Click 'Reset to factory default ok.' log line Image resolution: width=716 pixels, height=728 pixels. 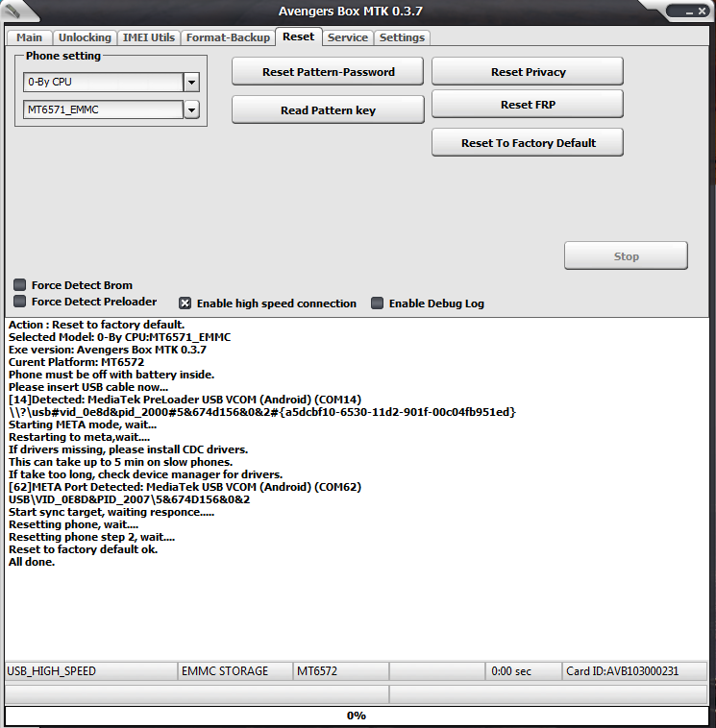click(84, 549)
